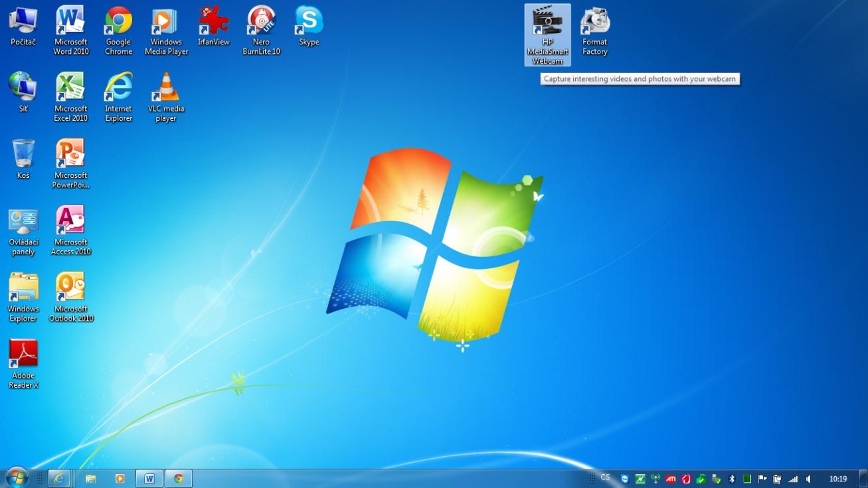This screenshot has width=868, height=488.
Task: Open the Action Center flag icon
Action: coord(762,479)
